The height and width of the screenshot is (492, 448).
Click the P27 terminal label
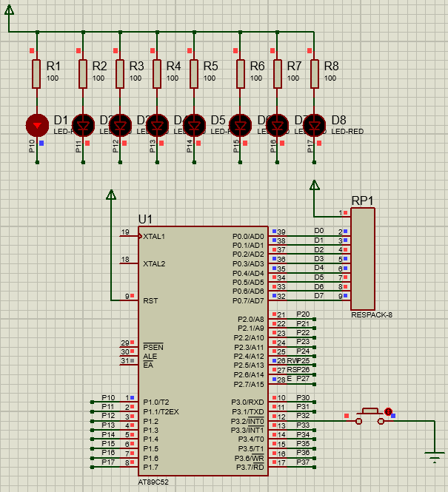click(303, 379)
